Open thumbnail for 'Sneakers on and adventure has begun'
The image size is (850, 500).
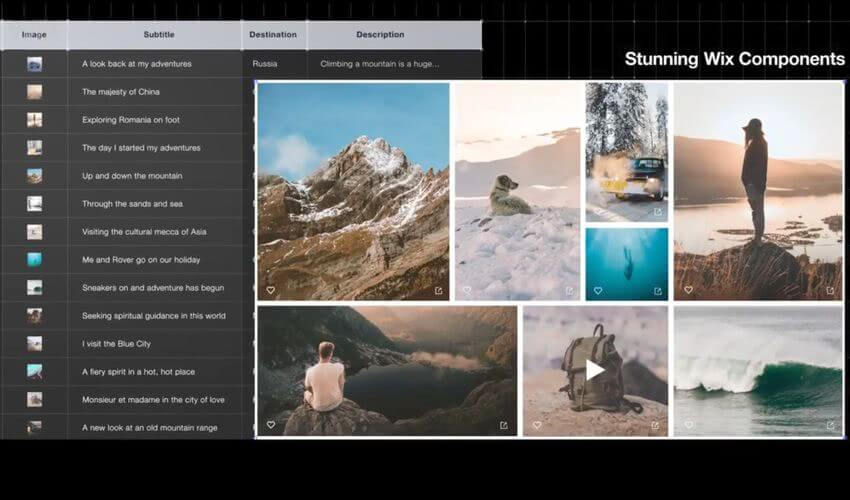coord(35,288)
